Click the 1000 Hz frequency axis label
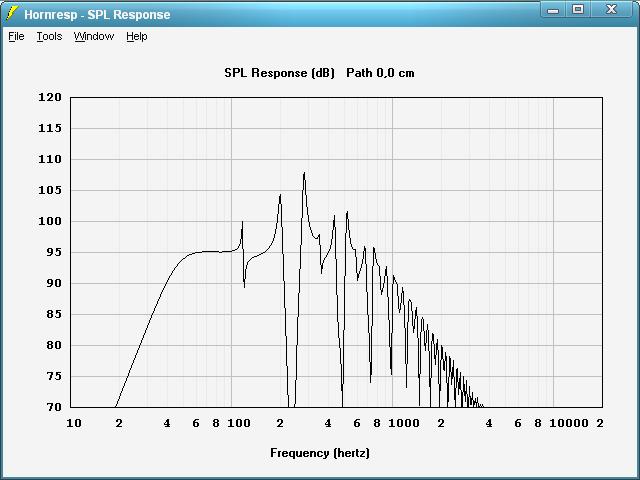The width and height of the screenshot is (640, 480). tap(404, 423)
